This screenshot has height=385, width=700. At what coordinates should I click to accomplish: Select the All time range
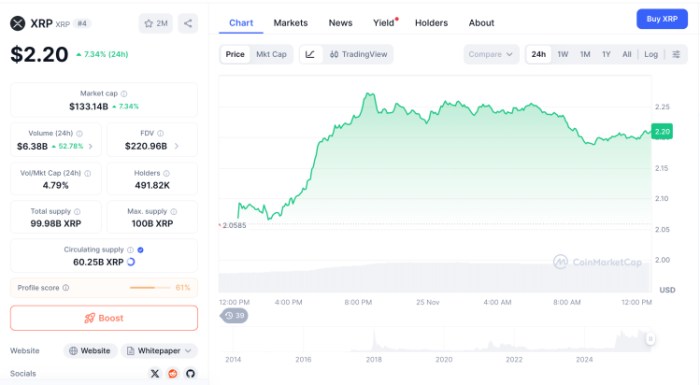[x=627, y=54]
